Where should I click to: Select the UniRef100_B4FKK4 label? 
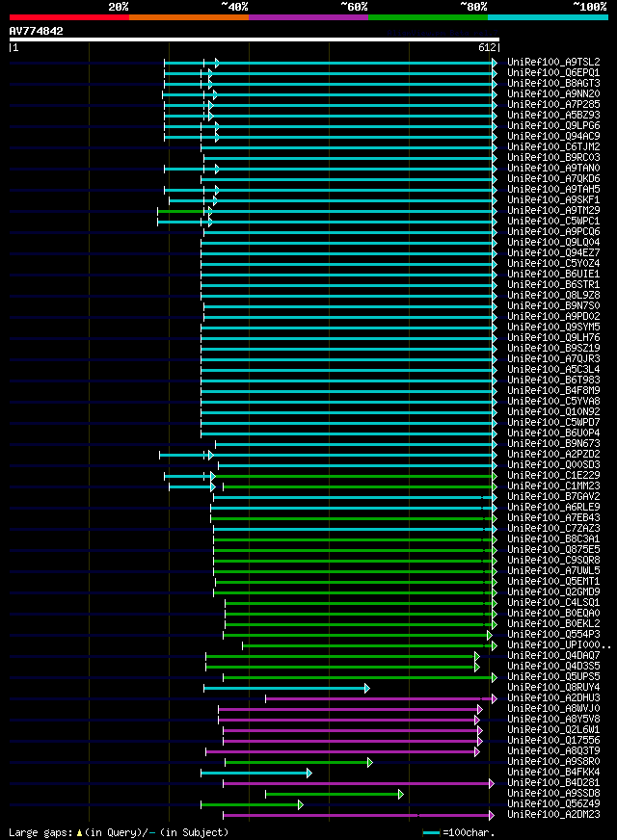click(553, 772)
